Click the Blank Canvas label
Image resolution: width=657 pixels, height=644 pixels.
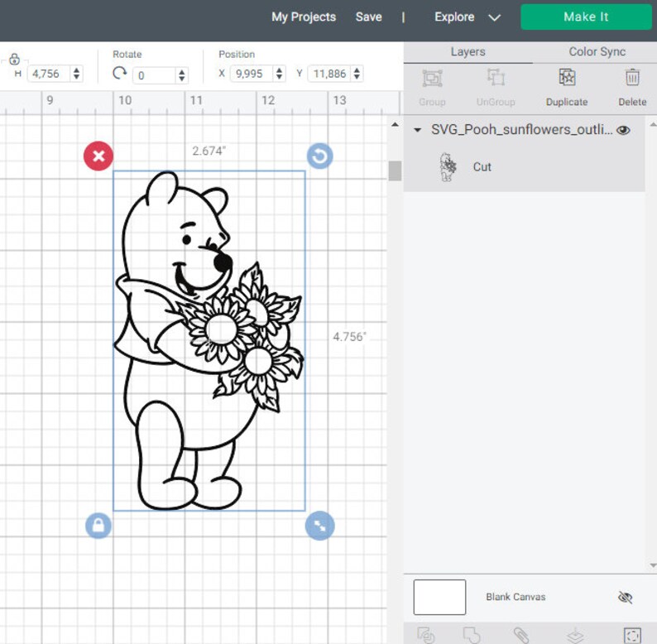tap(516, 597)
